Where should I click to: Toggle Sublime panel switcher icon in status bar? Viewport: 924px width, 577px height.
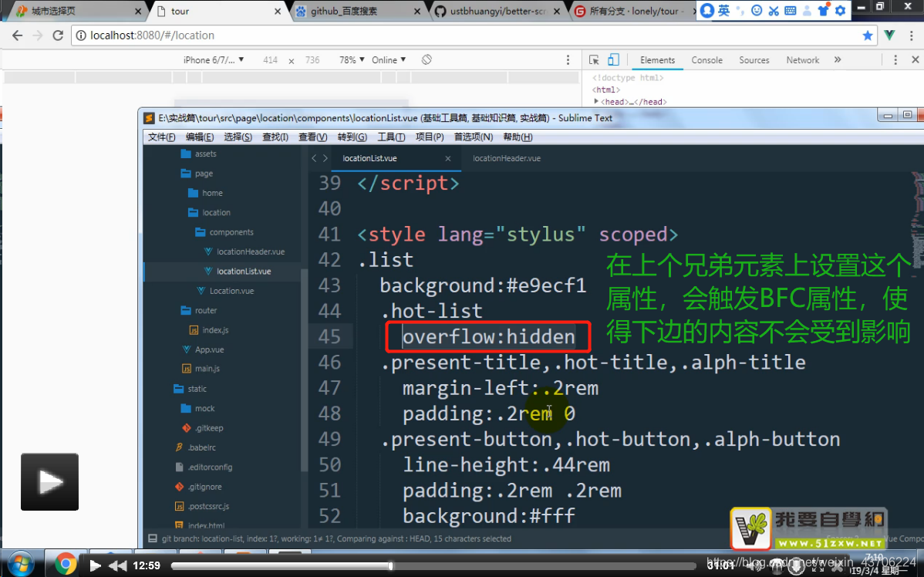(x=153, y=538)
